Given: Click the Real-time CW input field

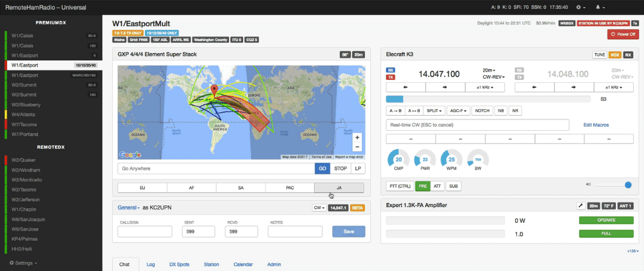Looking at the screenshot, I should click(478, 125).
